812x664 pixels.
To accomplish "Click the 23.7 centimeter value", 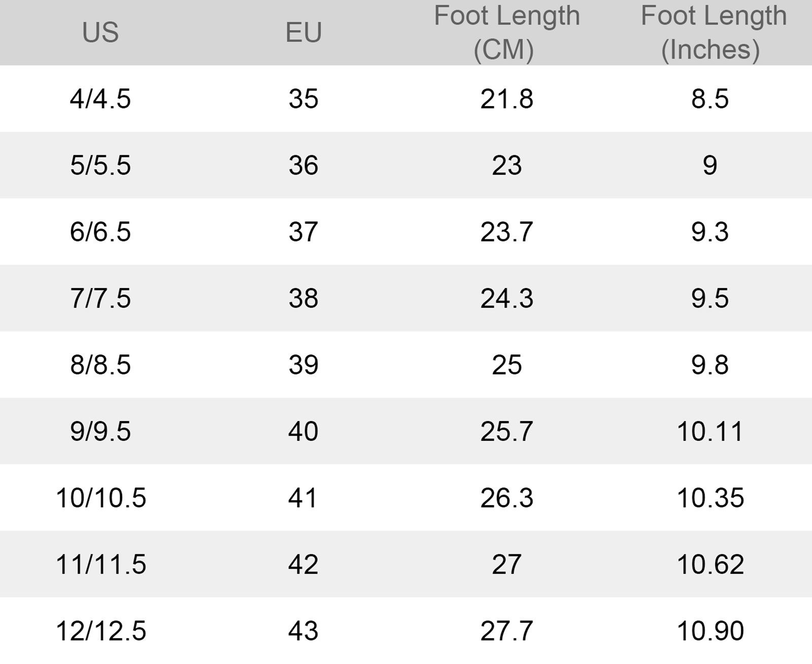I will (506, 232).
